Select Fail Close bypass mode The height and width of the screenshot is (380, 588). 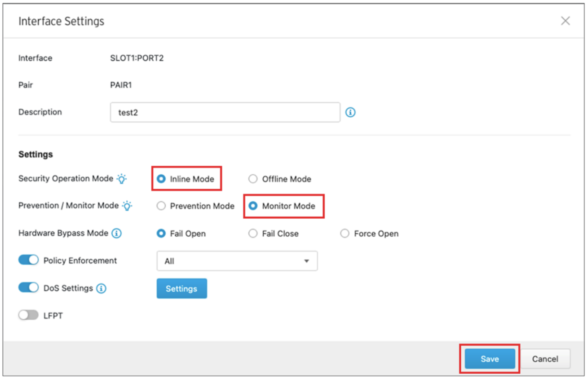pyautogui.click(x=253, y=234)
